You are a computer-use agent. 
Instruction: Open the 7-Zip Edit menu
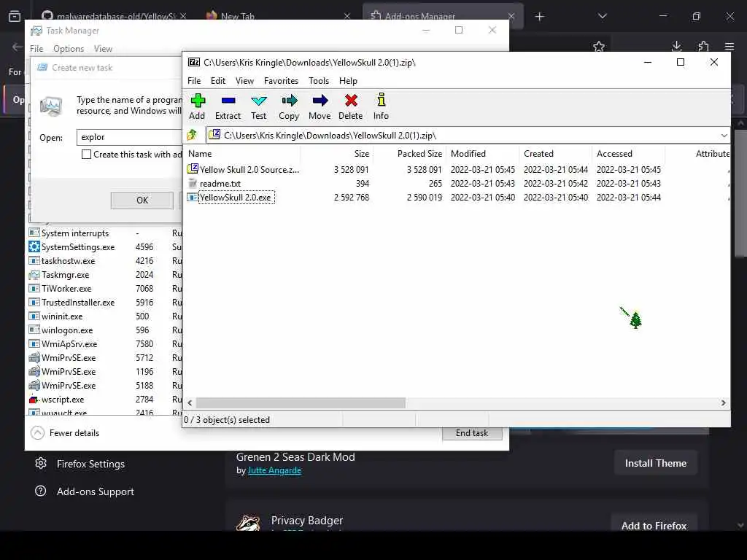point(218,81)
